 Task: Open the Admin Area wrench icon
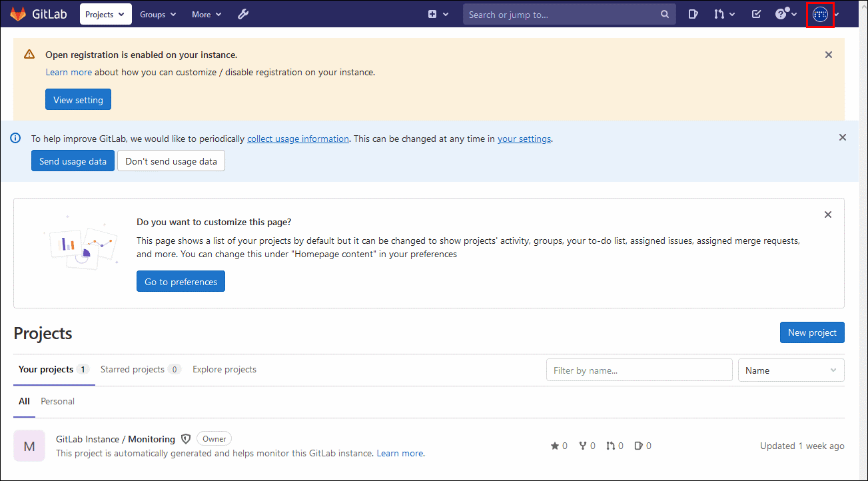tap(243, 14)
